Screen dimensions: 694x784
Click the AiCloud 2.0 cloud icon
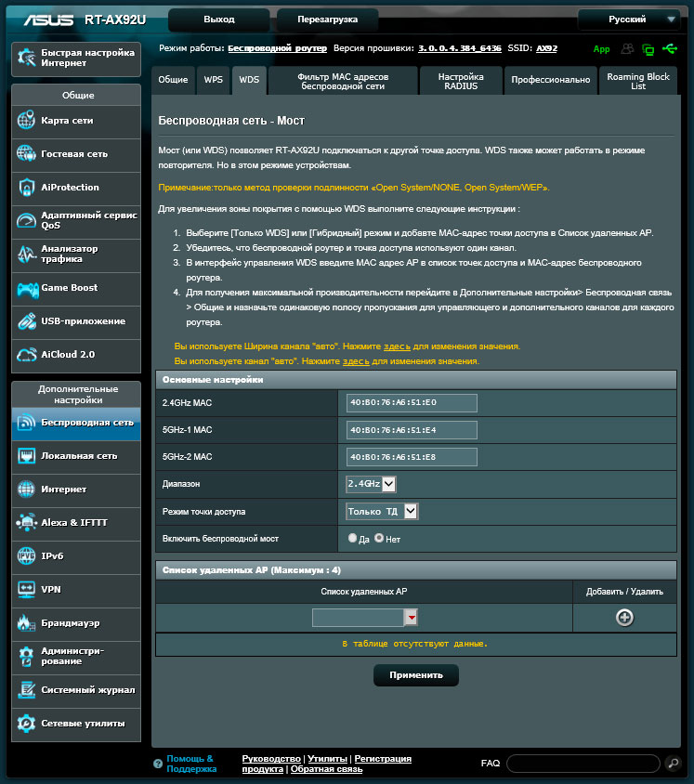coord(26,355)
